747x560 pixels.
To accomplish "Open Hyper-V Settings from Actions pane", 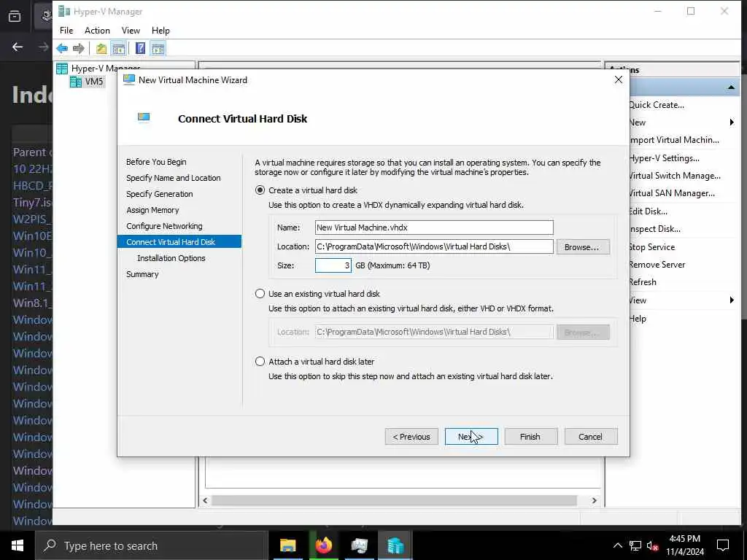I will 664,158.
